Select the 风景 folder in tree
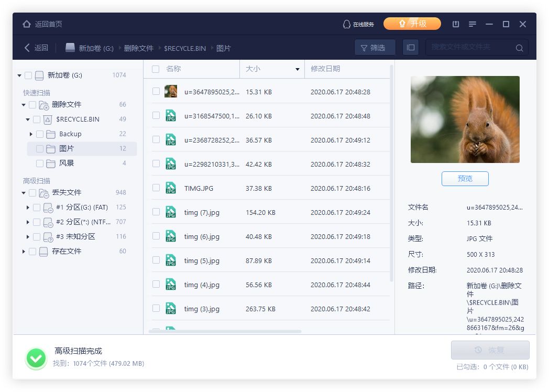This screenshot has height=392, width=549. (x=66, y=164)
